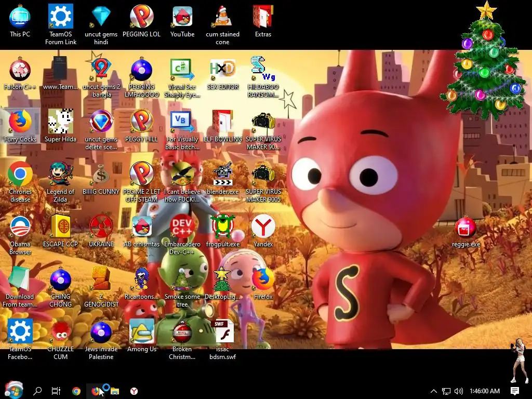
Task: Select the UKRAINE radiation symbol icon
Action: [x=101, y=231]
